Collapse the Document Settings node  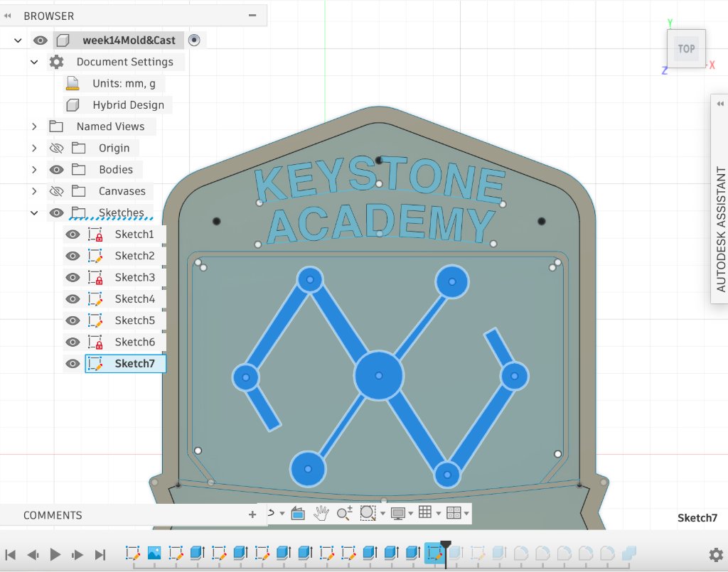34,62
